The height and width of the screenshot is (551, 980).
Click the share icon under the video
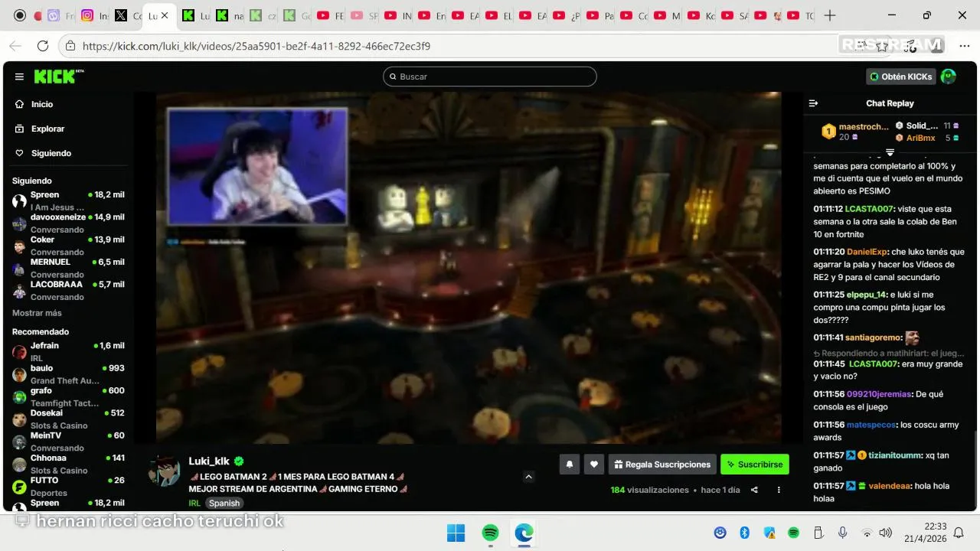pyautogui.click(x=754, y=490)
